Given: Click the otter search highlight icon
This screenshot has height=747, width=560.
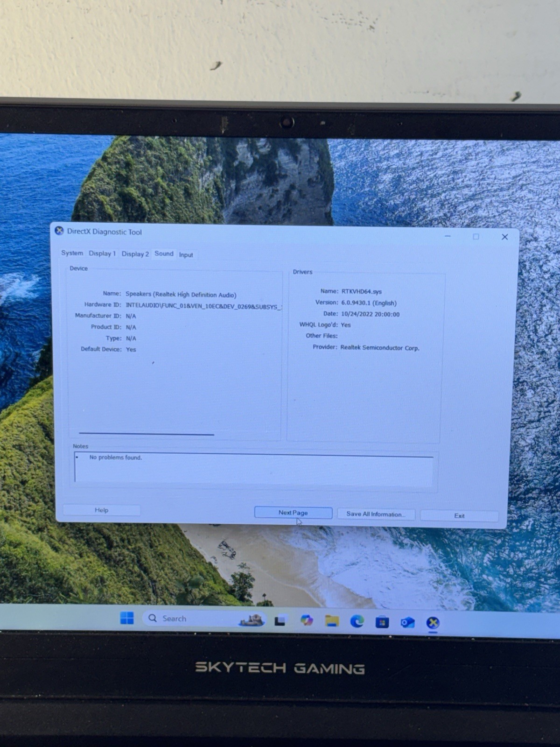Looking at the screenshot, I should point(252,620).
